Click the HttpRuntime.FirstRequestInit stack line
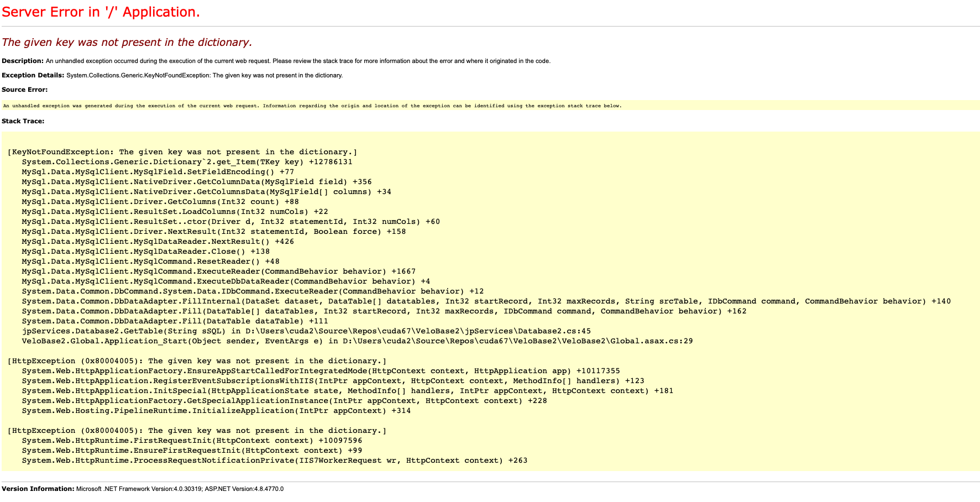Screen dimensions: 980x502 (192, 441)
